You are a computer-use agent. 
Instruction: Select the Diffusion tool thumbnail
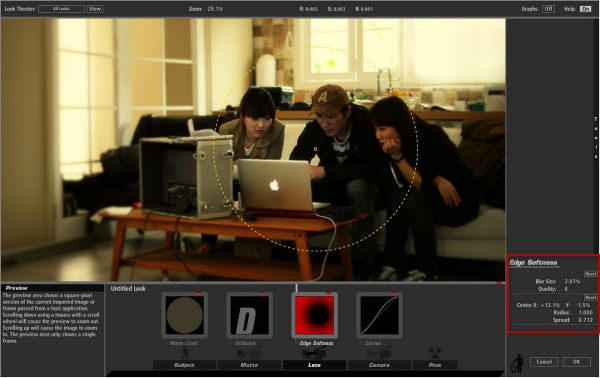[x=249, y=315]
